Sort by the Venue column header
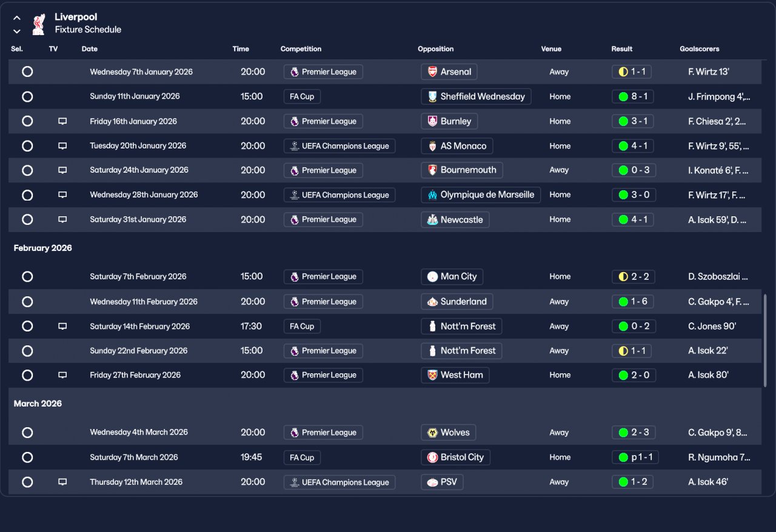 tap(551, 49)
